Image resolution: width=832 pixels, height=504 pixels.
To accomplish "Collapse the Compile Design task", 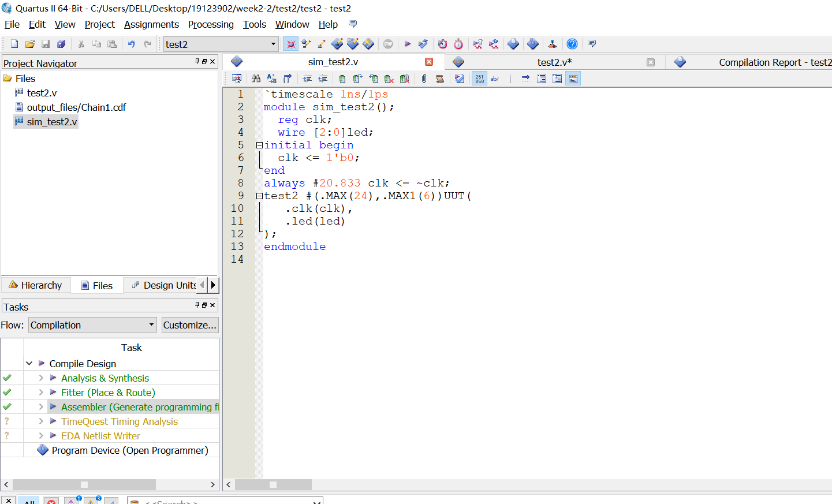I will (x=29, y=364).
